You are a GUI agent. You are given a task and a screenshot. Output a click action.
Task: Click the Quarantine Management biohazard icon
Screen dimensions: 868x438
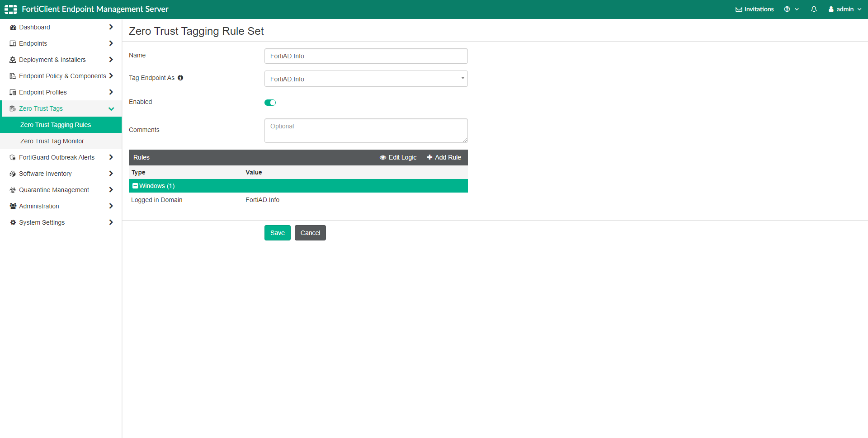[13, 190]
